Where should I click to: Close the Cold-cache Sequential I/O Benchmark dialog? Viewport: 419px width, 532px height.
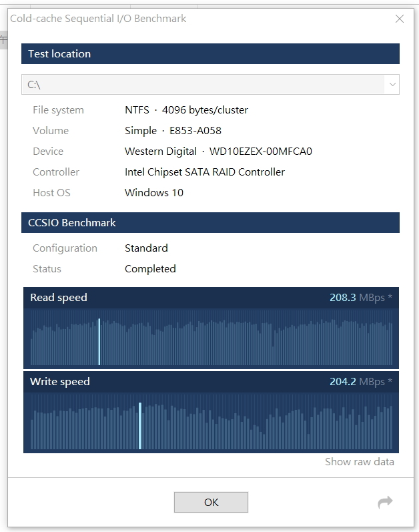(x=399, y=19)
